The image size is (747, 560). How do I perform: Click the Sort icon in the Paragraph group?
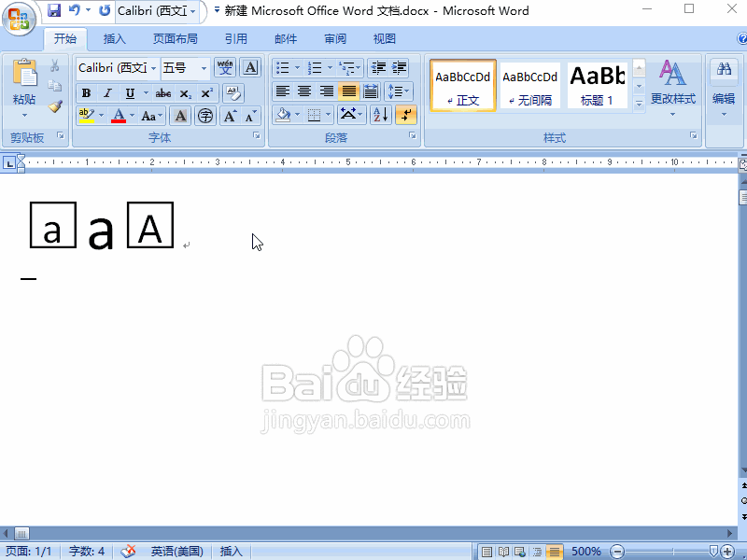pos(381,114)
